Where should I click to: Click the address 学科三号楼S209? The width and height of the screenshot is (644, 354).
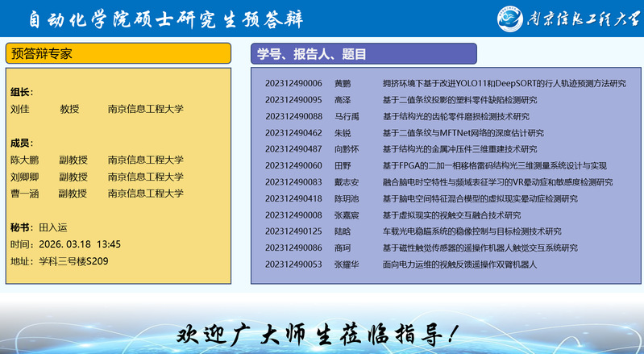coord(73,261)
